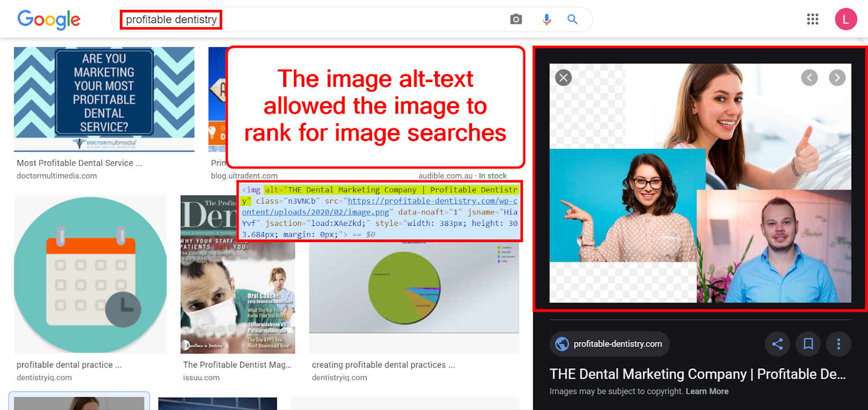Close the image preview panel
This screenshot has width=868, height=410.
tap(564, 78)
